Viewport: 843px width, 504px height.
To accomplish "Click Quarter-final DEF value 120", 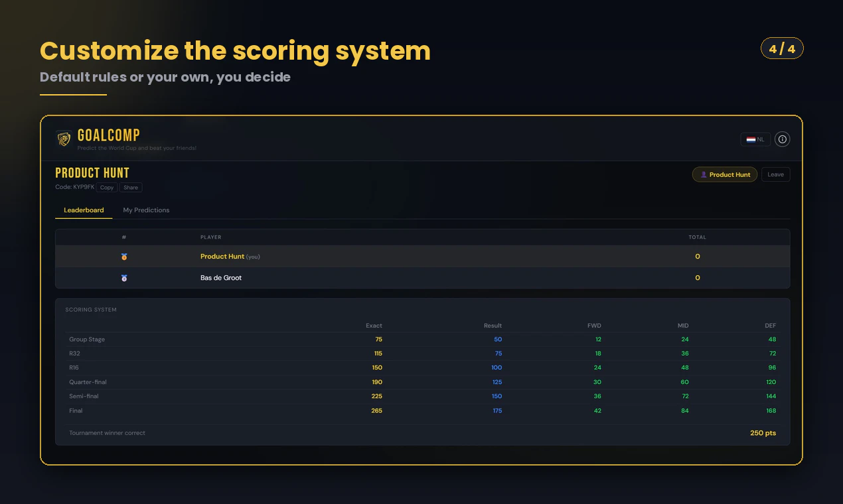I will [x=771, y=382].
